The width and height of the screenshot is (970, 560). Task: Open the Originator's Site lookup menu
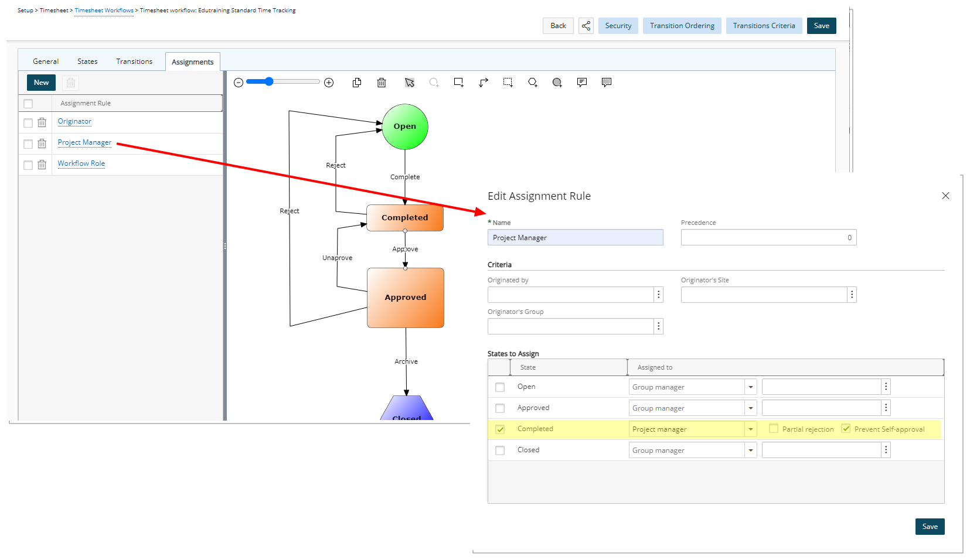852,295
